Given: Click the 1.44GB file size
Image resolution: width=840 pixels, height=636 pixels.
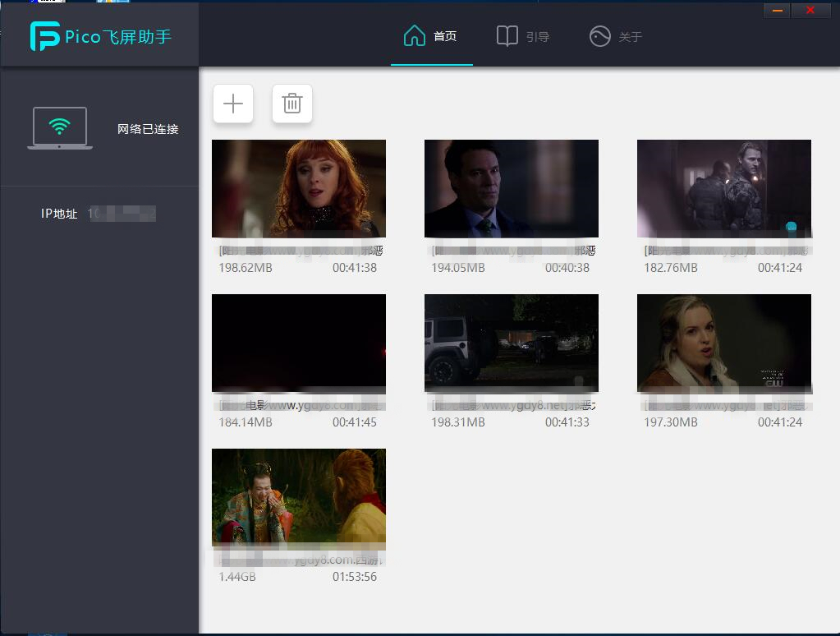Looking at the screenshot, I should pyautogui.click(x=237, y=577).
